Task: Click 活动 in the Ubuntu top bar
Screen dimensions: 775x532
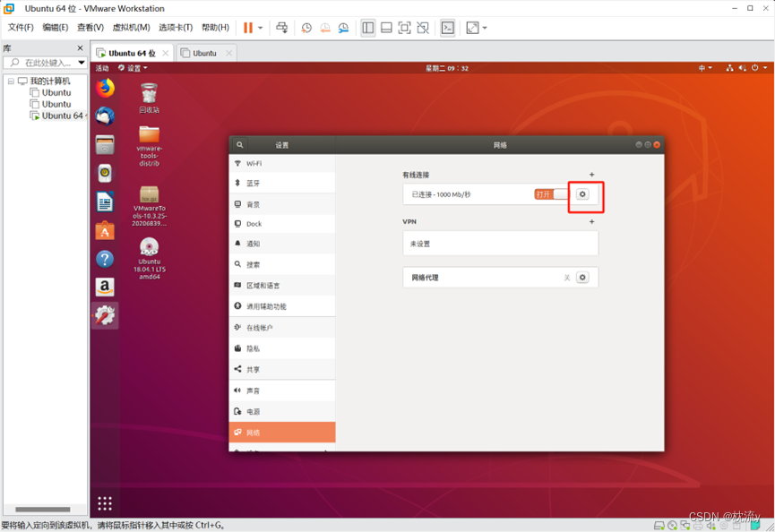Action: tap(102, 68)
